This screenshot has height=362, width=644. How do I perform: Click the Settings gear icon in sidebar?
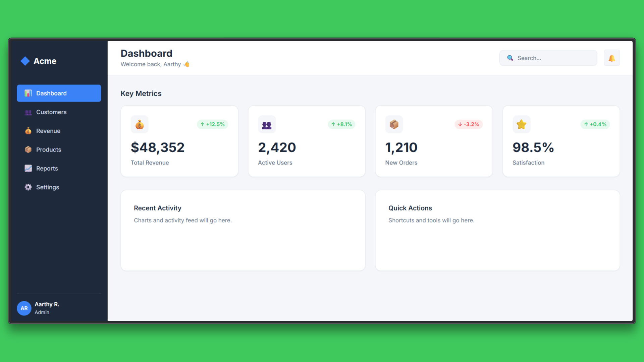click(x=28, y=187)
